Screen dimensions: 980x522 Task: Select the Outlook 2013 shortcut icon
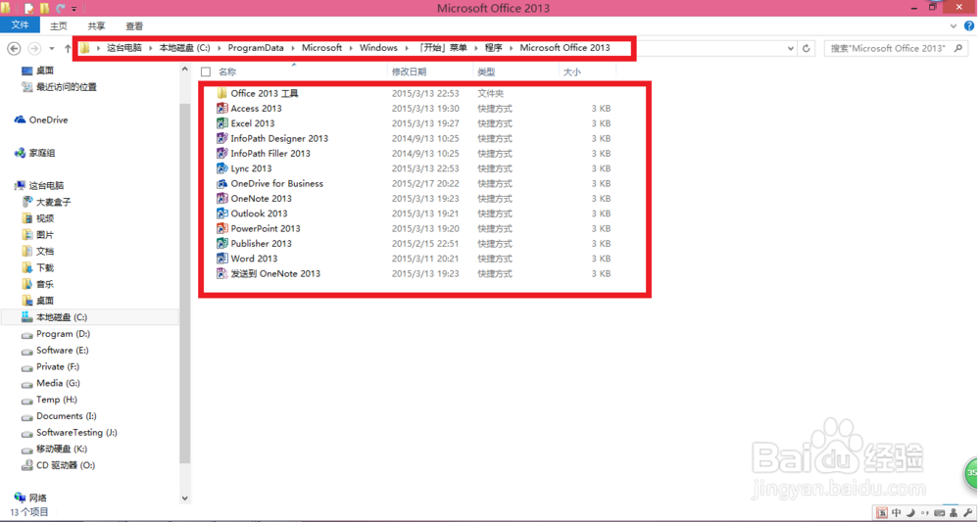[221, 214]
